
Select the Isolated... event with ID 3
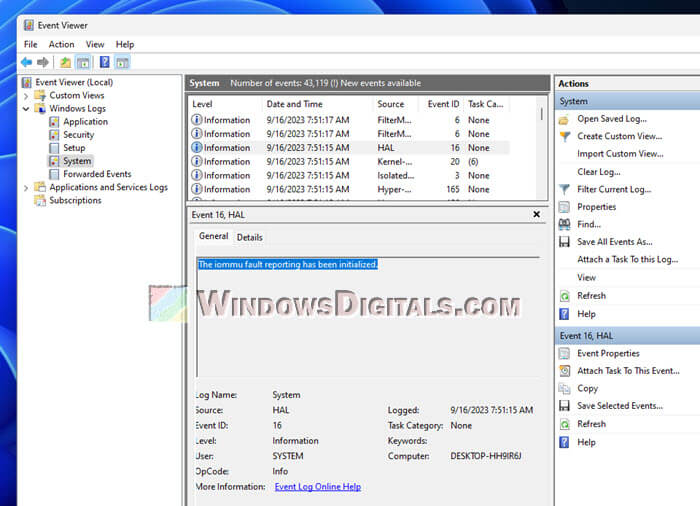pos(348,176)
